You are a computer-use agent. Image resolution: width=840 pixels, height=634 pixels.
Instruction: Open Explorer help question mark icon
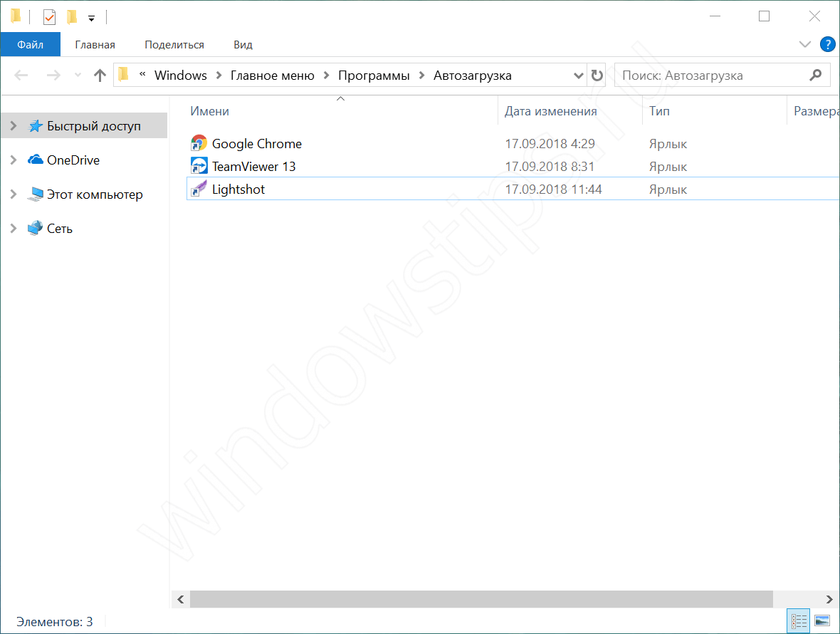tap(827, 44)
